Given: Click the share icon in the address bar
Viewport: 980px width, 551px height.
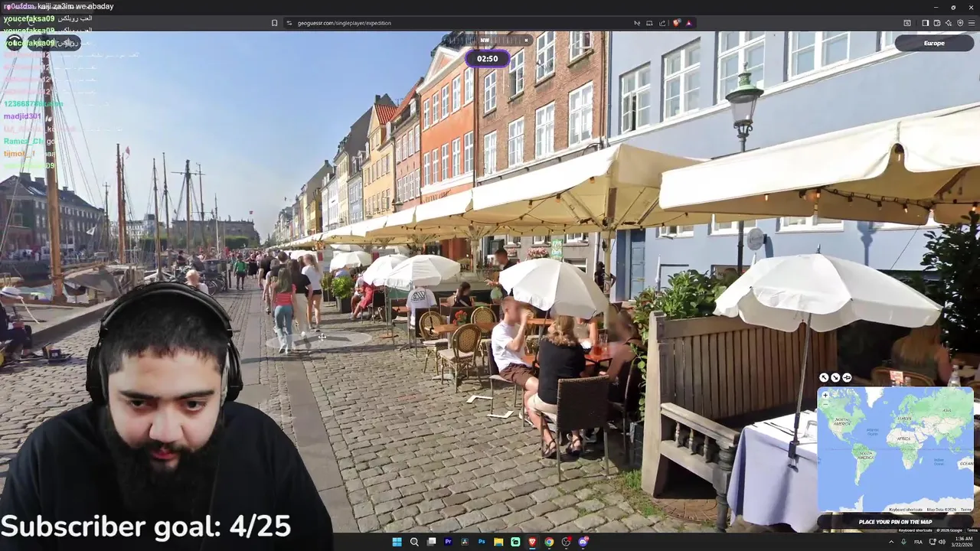Looking at the screenshot, I should [x=662, y=23].
